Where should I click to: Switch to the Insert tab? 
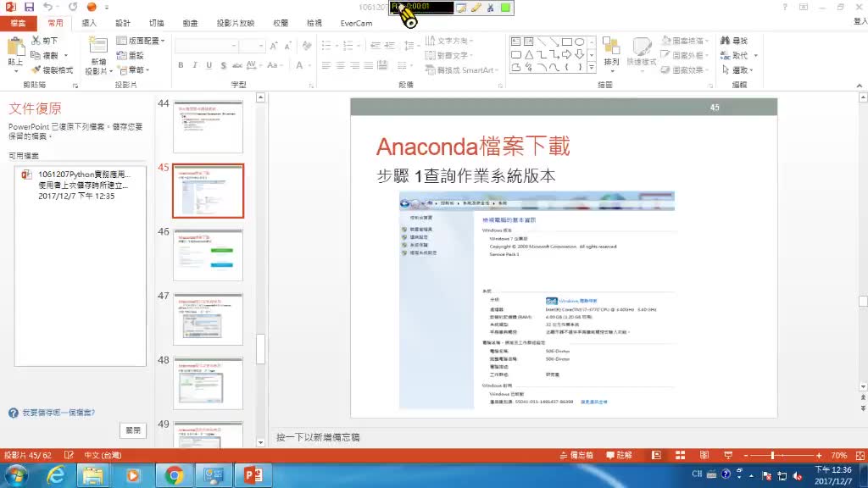pos(88,23)
